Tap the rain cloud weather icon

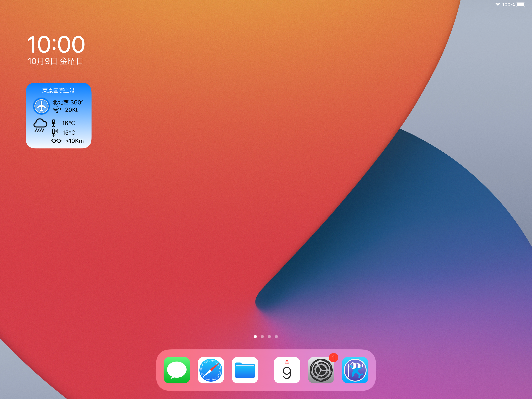[x=40, y=125]
